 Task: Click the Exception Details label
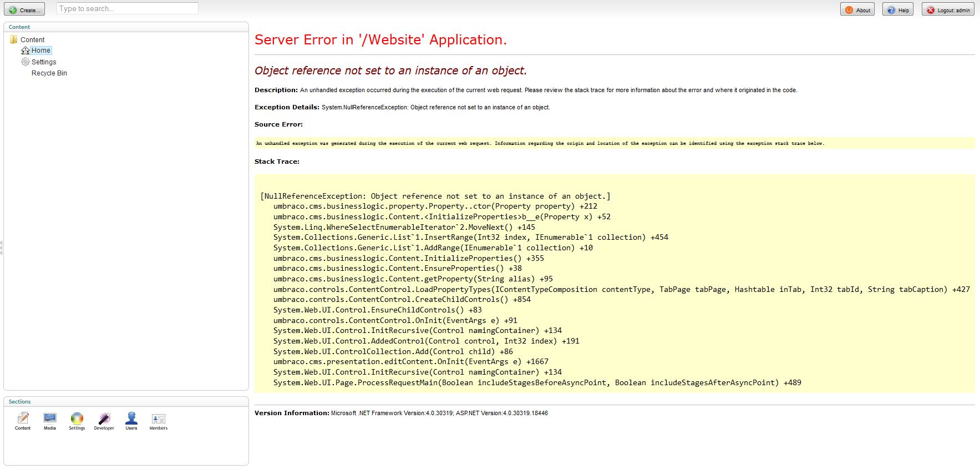point(287,107)
